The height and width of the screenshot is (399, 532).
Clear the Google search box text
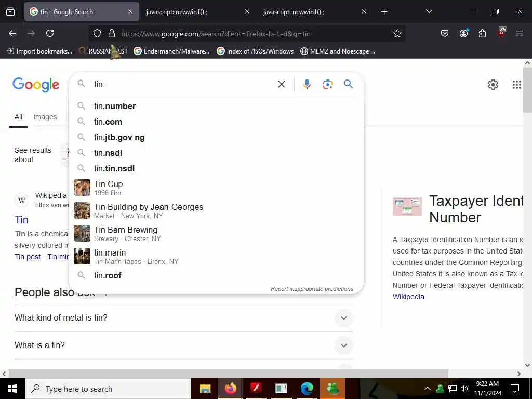(282, 84)
